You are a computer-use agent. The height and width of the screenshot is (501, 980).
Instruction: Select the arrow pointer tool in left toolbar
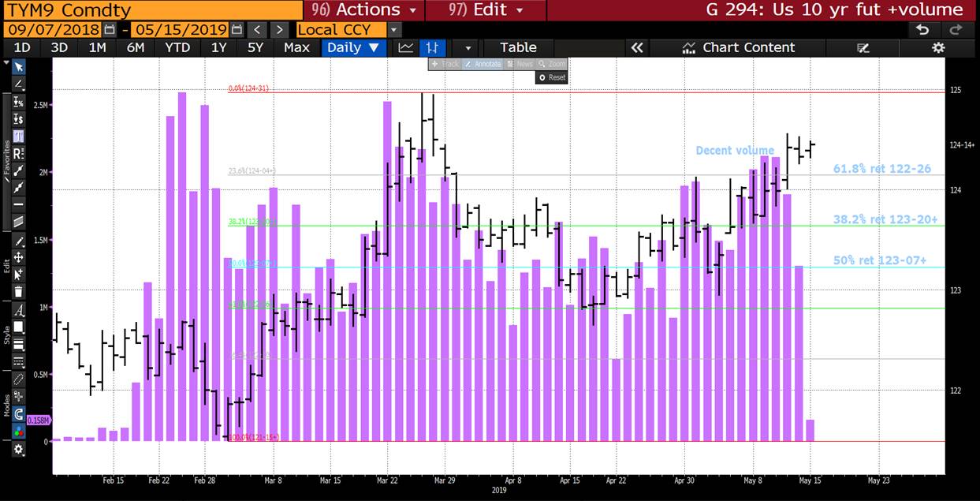(x=18, y=66)
